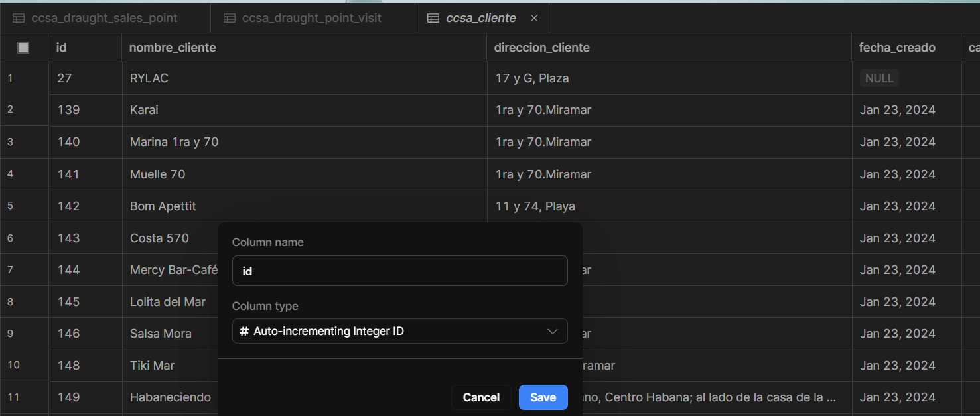Cancel the column edit dialog
The width and height of the screenshot is (980, 416).
click(x=481, y=397)
